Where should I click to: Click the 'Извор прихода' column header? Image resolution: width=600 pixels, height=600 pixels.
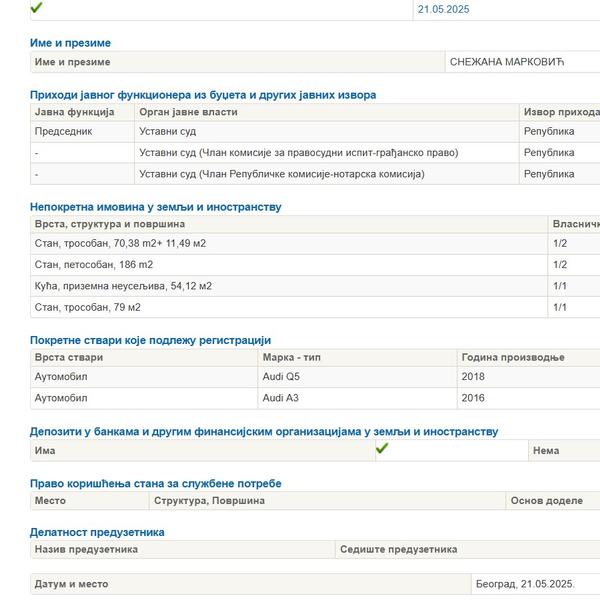(x=560, y=112)
